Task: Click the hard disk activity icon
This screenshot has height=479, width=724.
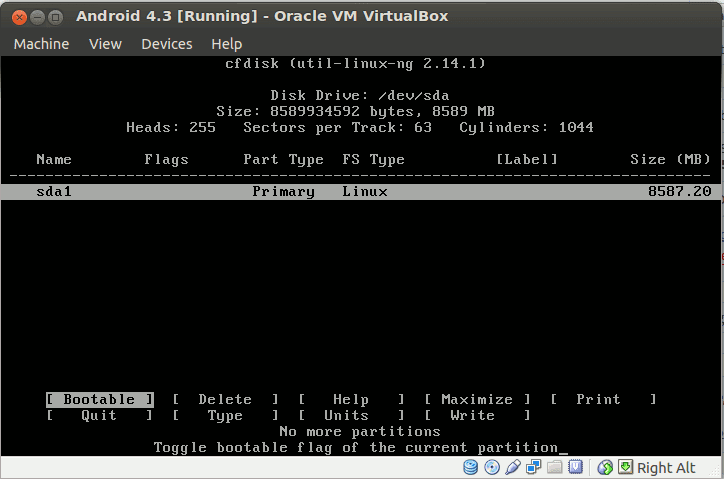Action: (471, 467)
